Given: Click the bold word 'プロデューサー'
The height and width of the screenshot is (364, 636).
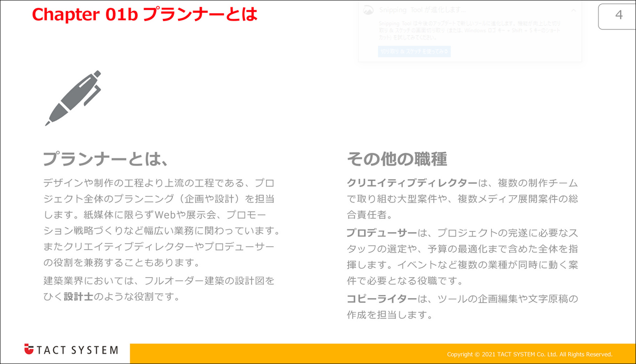Looking at the screenshot, I should click(x=382, y=233).
